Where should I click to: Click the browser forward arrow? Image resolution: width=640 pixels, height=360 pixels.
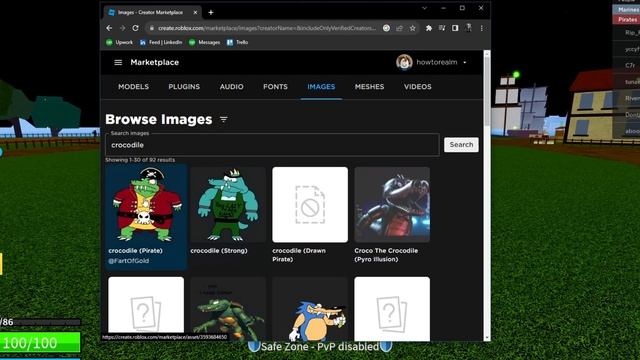[x=122, y=28]
